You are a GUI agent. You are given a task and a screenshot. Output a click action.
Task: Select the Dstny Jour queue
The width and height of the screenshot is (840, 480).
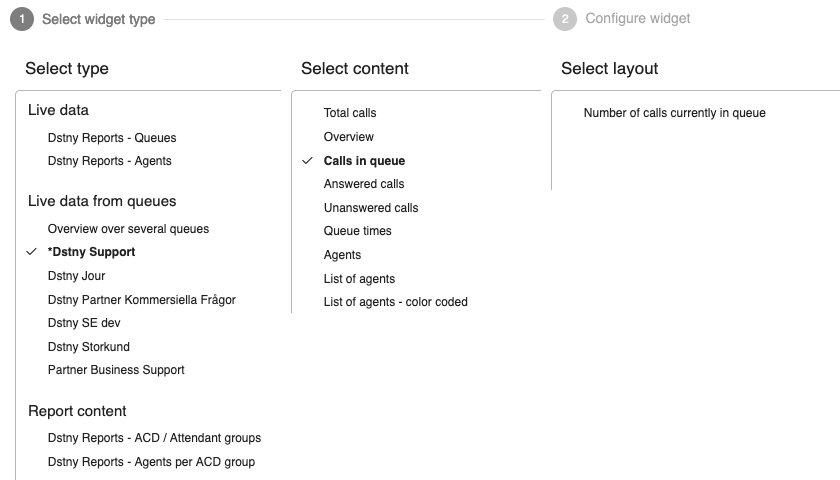click(76, 276)
